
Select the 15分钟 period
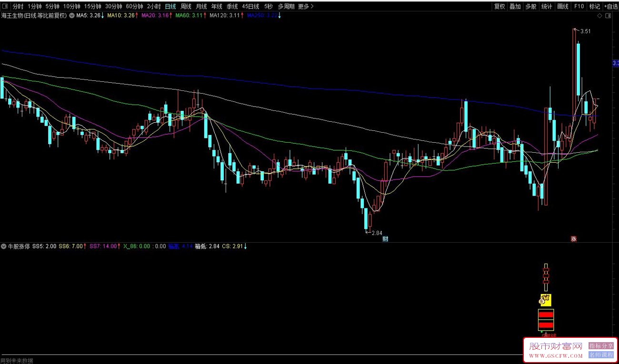[93, 7]
